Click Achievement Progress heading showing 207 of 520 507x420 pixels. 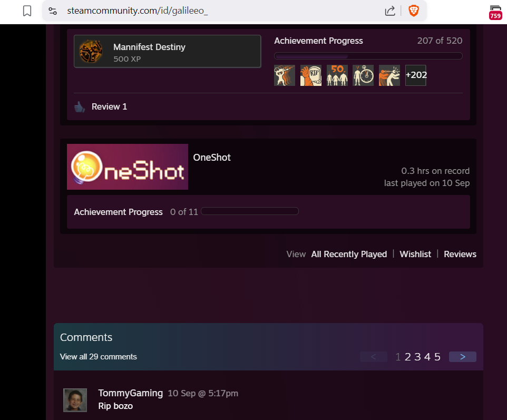pyautogui.click(x=318, y=41)
